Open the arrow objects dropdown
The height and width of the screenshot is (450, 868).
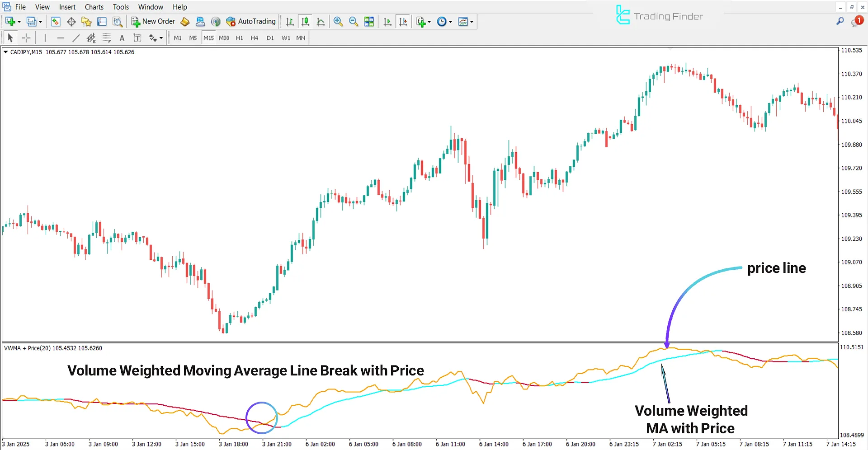tap(160, 38)
